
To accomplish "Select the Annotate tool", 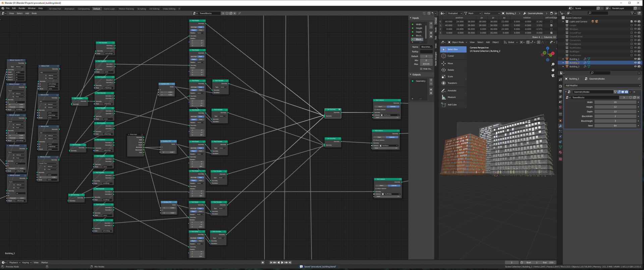I will tap(451, 91).
